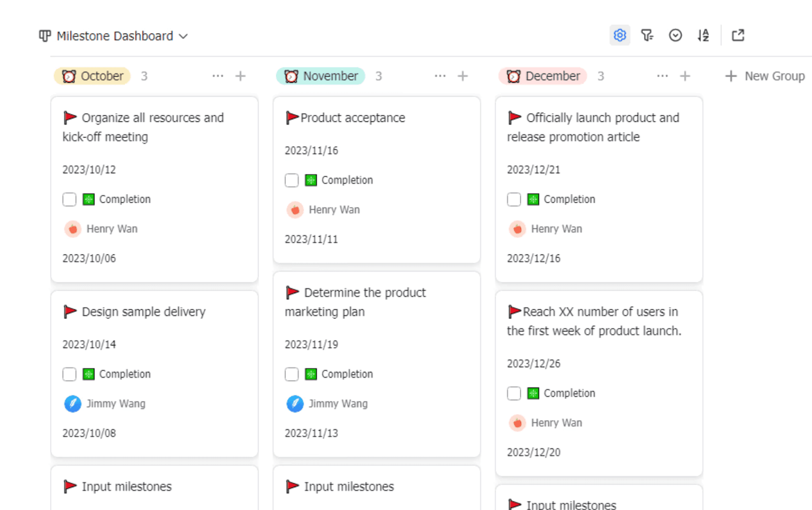Click Henry Wan name on Officially launch card
This screenshot has width=812, height=510.
coord(557,229)
